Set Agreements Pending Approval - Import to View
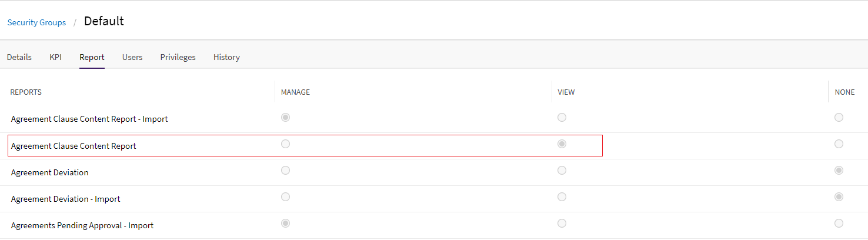The image size is (868, 240). coord(562,224)
